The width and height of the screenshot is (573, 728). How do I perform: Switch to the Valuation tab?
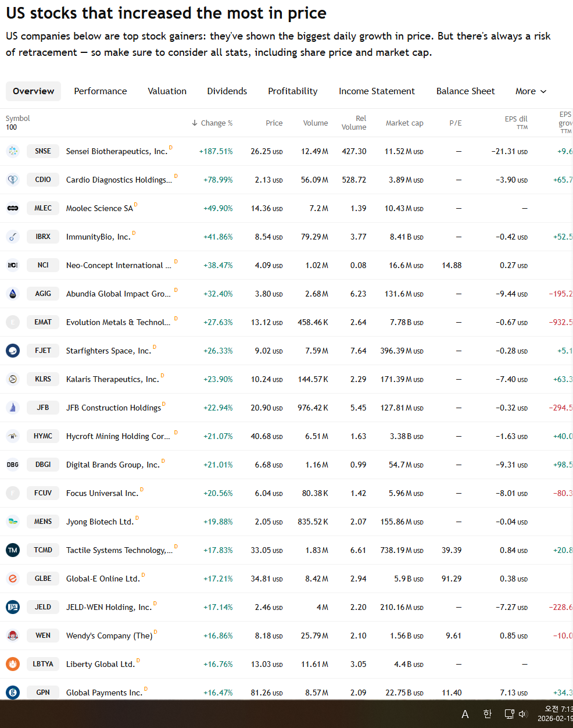pyautogui.click(x=167, y=91)
